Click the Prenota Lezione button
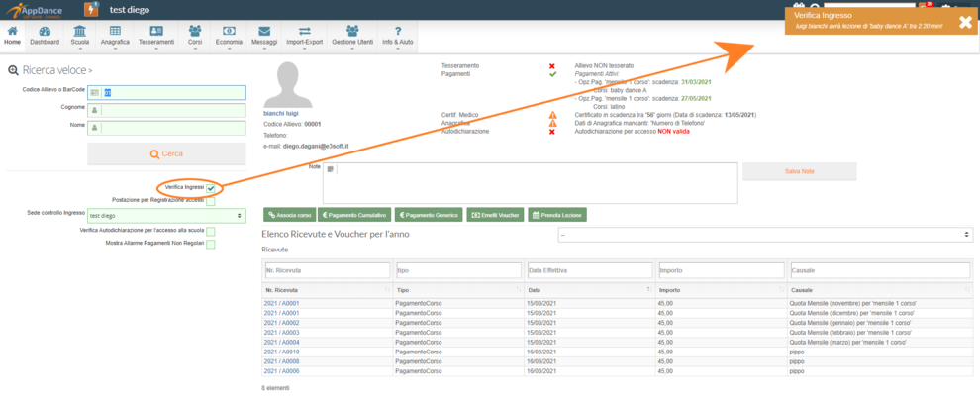The width and height of the screenshot is (980, 402). [557, 215]
